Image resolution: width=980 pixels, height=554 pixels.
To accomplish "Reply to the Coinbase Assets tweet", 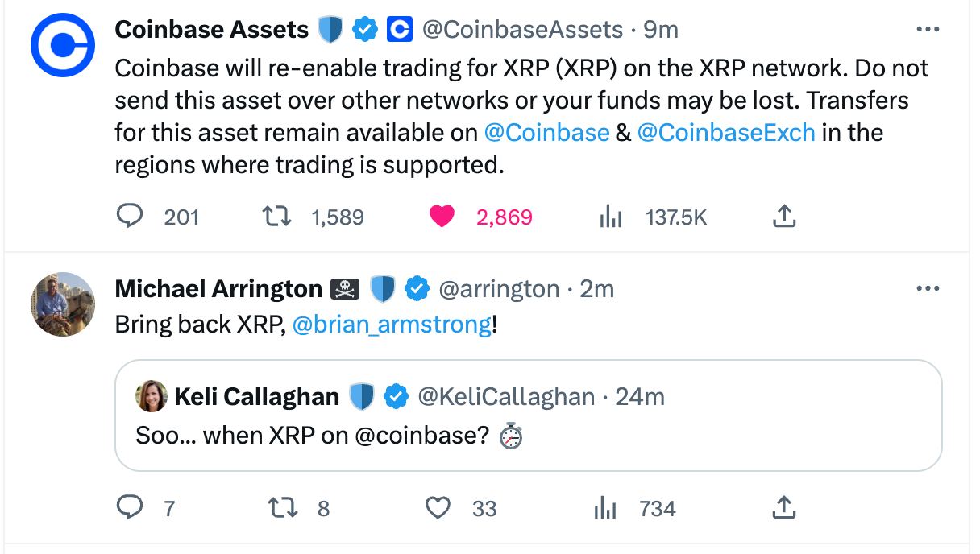I will tap(129, 216).
